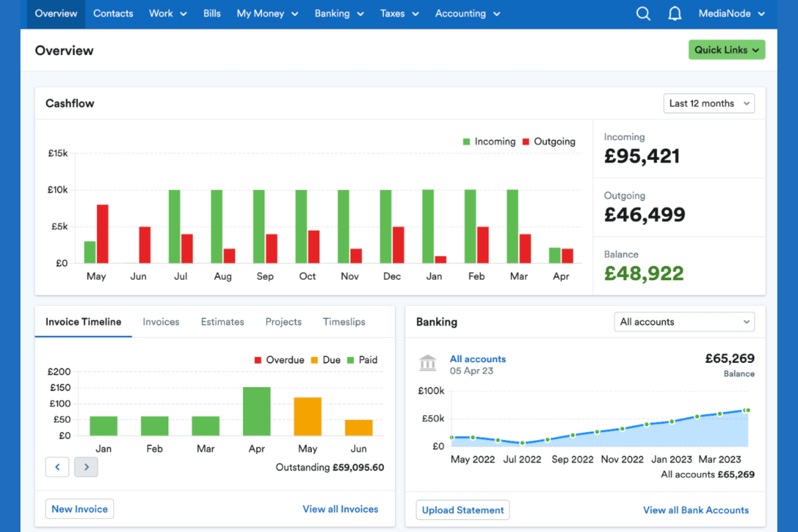Viewport: 798px width, 532px height.
Task: Click the Outstanding £59,095.60 text
Action: 330,467
